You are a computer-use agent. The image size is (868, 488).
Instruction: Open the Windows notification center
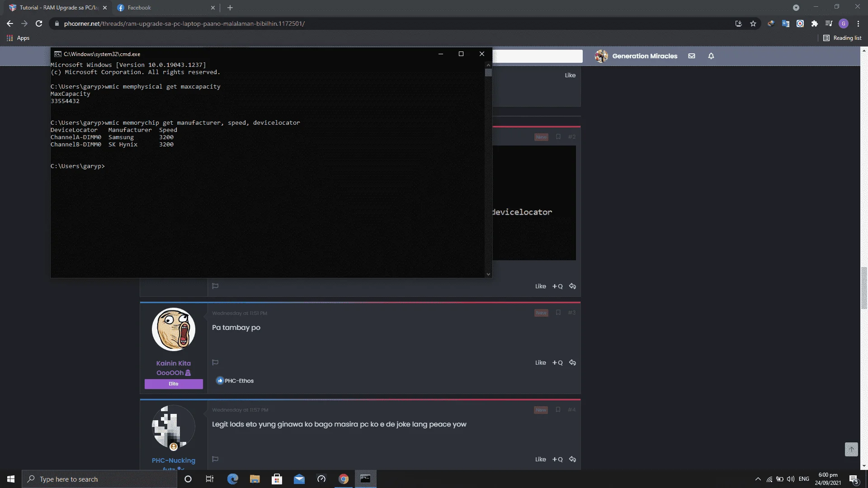(854, 479)
